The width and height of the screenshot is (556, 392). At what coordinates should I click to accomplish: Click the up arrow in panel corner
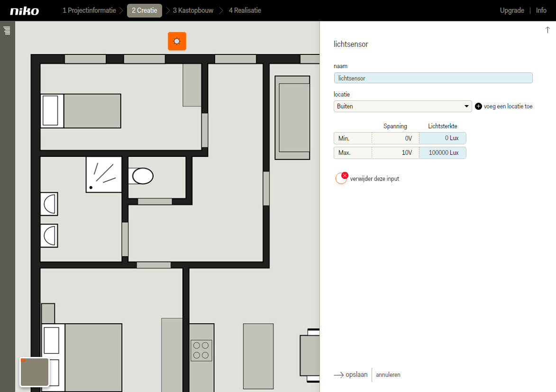coord(547,30)
